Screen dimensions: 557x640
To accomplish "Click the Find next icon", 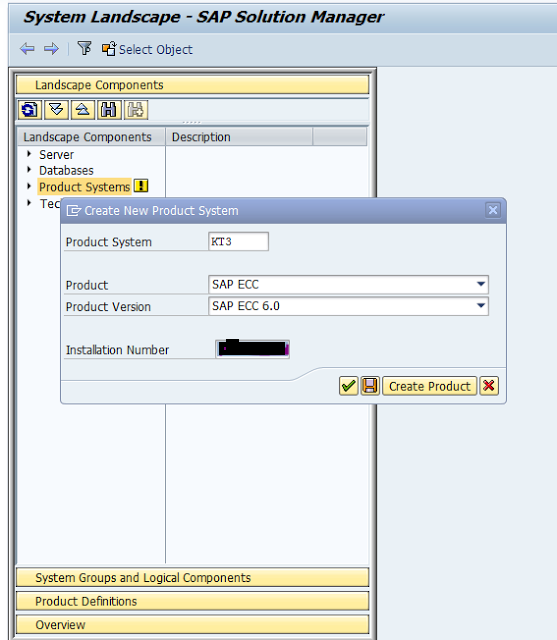I will pyautogui.click(x=135, y=110).
